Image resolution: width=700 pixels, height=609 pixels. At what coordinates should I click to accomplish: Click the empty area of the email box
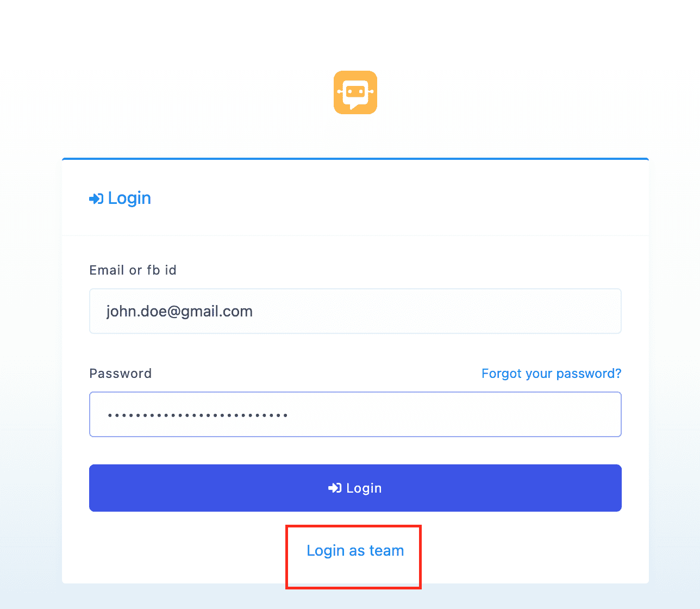(x=437, y=311)
